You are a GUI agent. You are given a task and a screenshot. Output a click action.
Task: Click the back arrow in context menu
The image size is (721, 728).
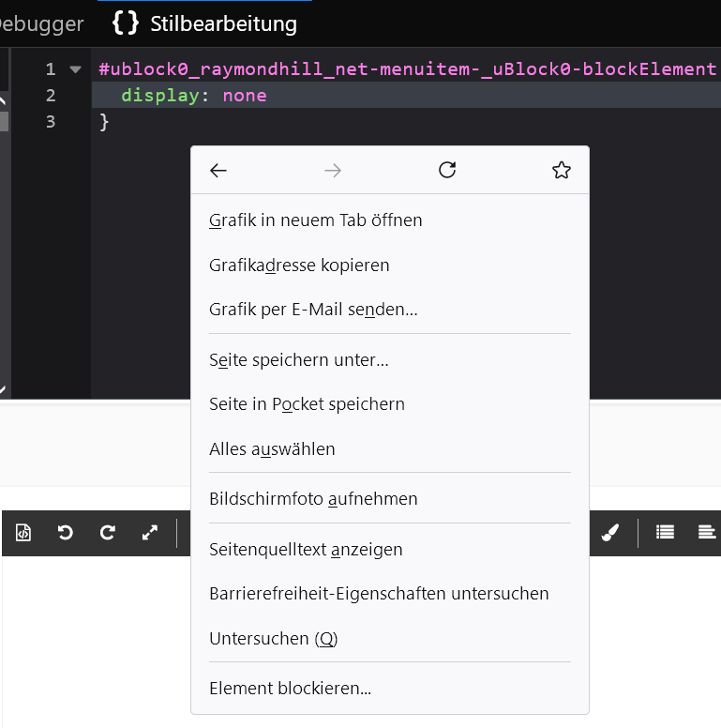(x=218, y=170)
